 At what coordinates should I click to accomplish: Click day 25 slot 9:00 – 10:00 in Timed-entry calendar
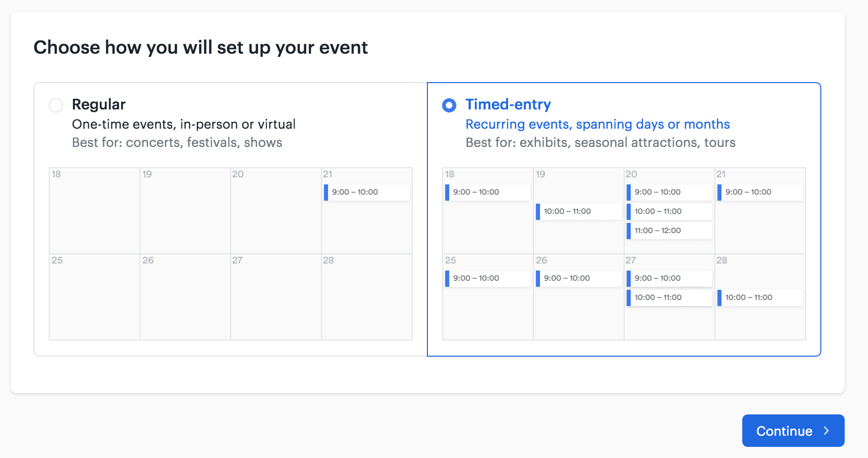pos(488,278)
